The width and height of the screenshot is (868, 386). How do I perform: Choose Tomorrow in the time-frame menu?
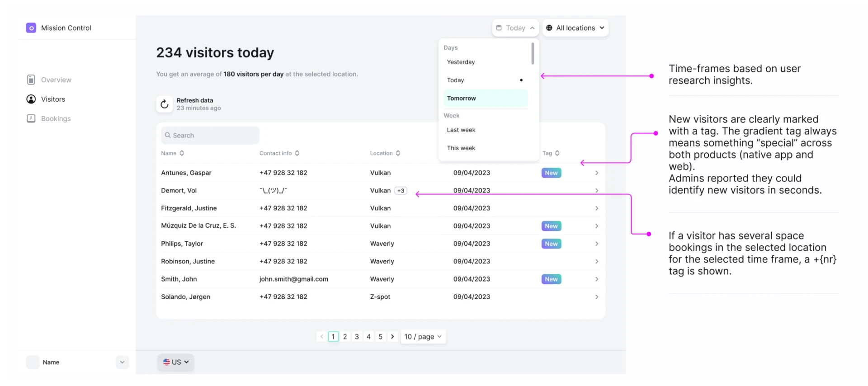(x=486, y=99)
